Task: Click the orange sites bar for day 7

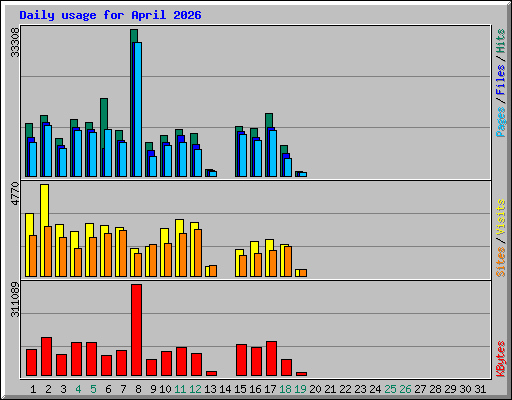Action: tap(123, 253)
